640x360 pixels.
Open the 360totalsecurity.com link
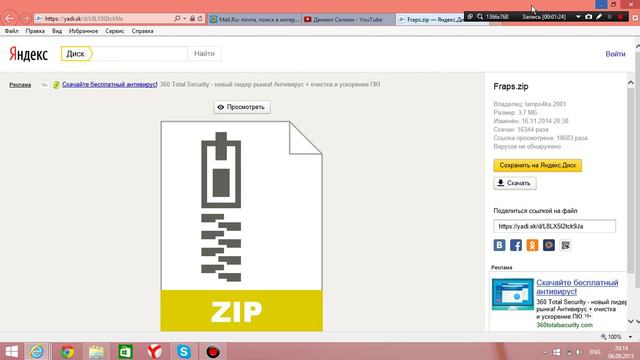tap(564, 325)
